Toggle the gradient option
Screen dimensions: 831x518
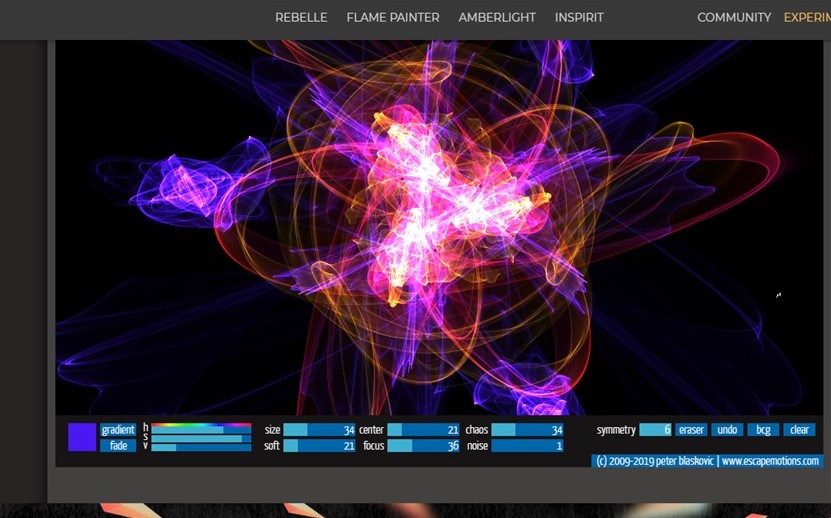click(x=118, y=429)
